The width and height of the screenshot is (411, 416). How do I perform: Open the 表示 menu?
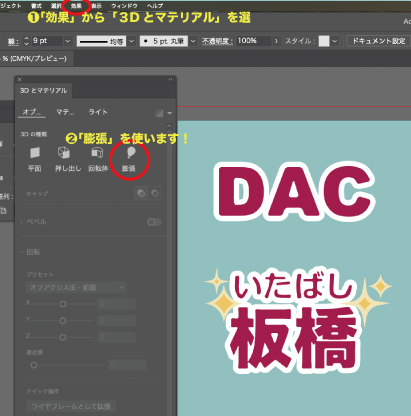[x=97, y=6]
